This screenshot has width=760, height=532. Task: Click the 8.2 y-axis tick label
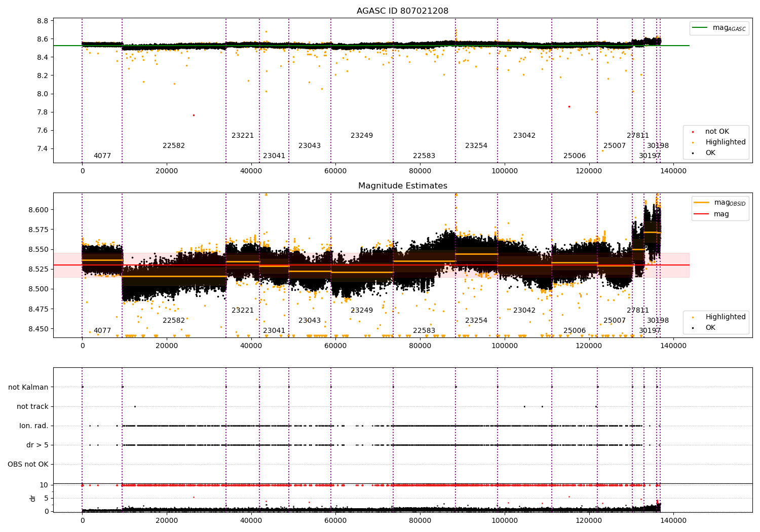43,76
